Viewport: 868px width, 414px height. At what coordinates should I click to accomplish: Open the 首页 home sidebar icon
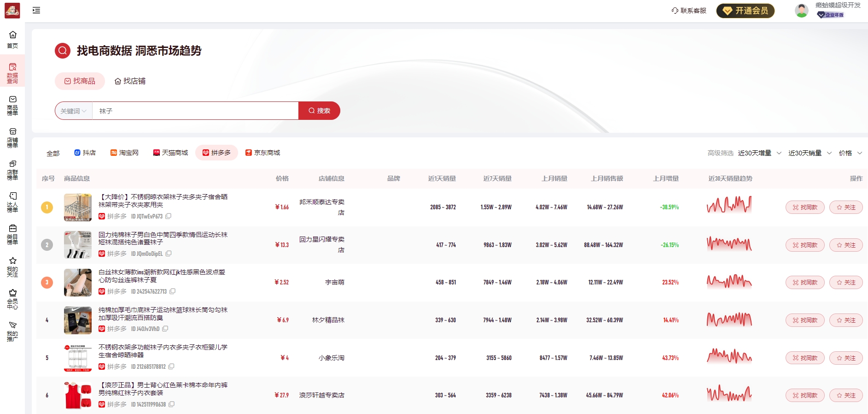(12, 39)
